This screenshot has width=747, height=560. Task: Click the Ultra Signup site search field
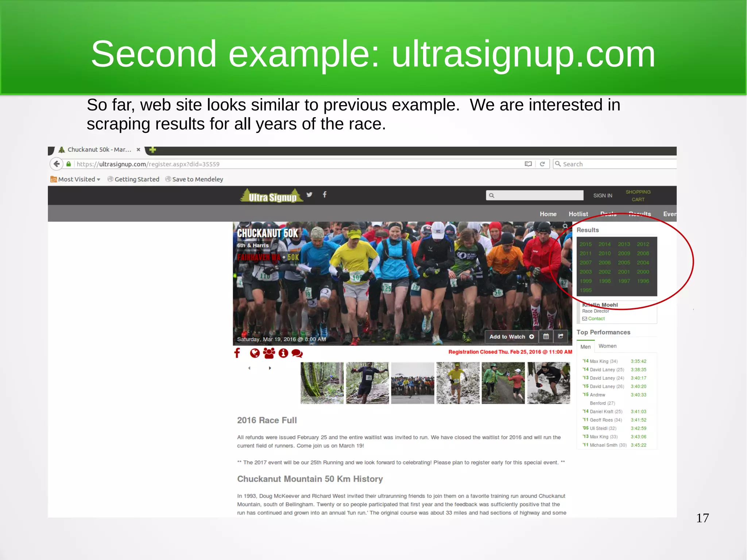pyautogui.click(x=535, y=195)
